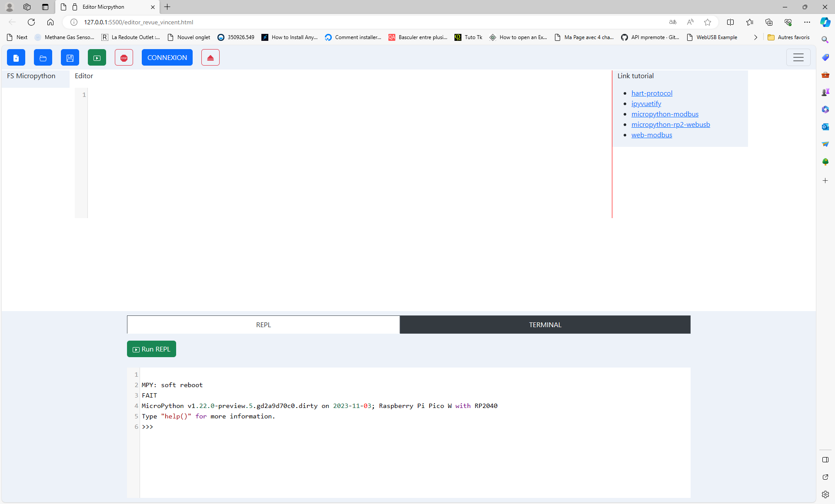Screen dimensions: 835x504
Task: Switch to the TERMINAL tab
Action: tap(545, 325)
